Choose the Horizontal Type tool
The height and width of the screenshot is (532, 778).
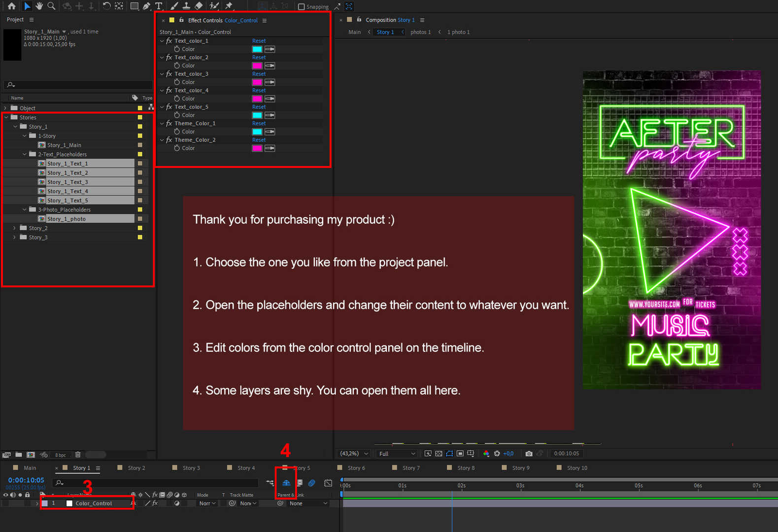coord(159,6)
